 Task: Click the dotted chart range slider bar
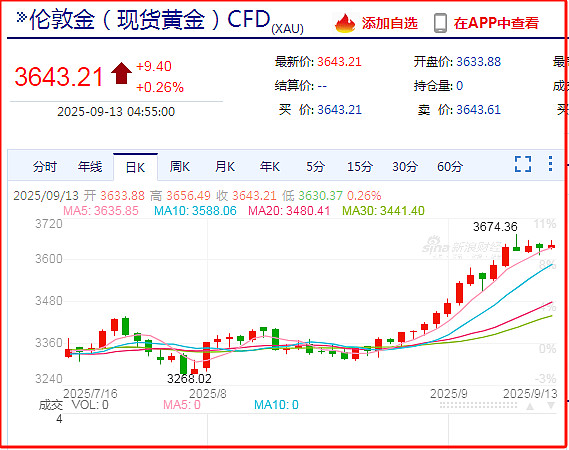pyautogui.click(x=478, y=405)
